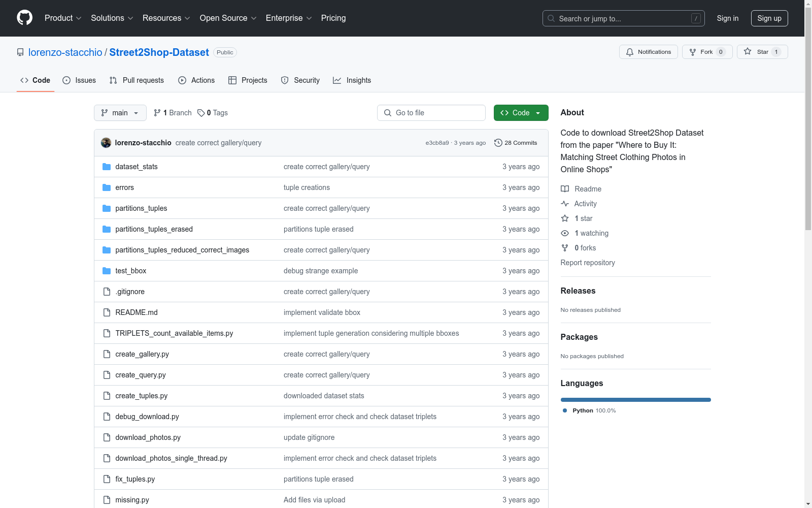Select the Code tab
The width and height of the screenshot is (812, 508).
tap(36, 80)
